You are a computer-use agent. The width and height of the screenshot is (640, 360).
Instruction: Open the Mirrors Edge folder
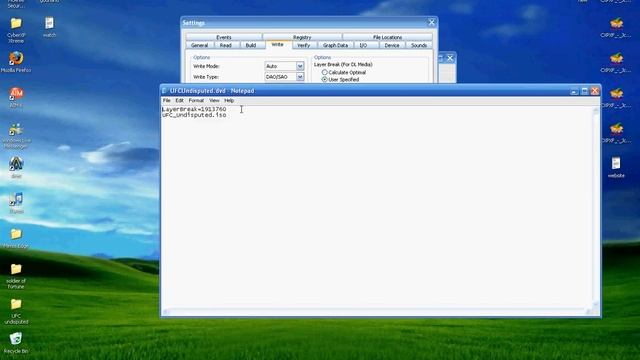tap(16, 238)
